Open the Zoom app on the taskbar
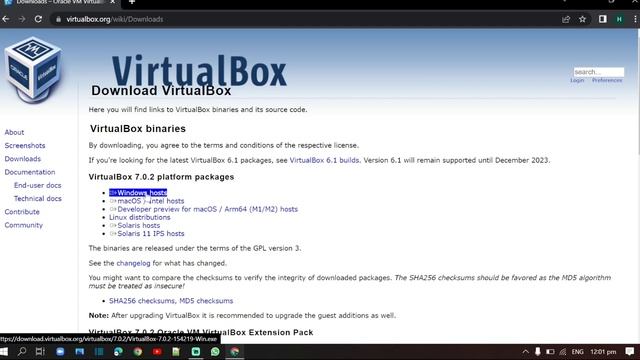Screen dimensions: 640x360 click(x=60, y=351)
